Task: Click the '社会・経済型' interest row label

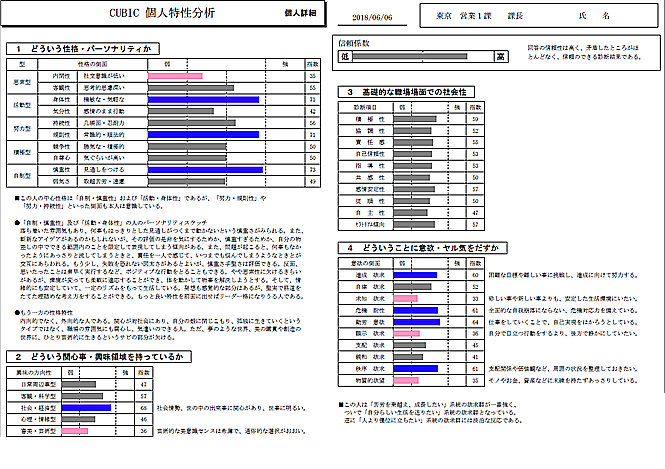Action: (x=39, y=408)
